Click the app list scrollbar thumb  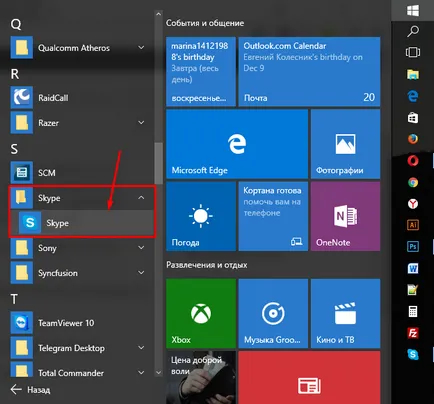point(158,163)
